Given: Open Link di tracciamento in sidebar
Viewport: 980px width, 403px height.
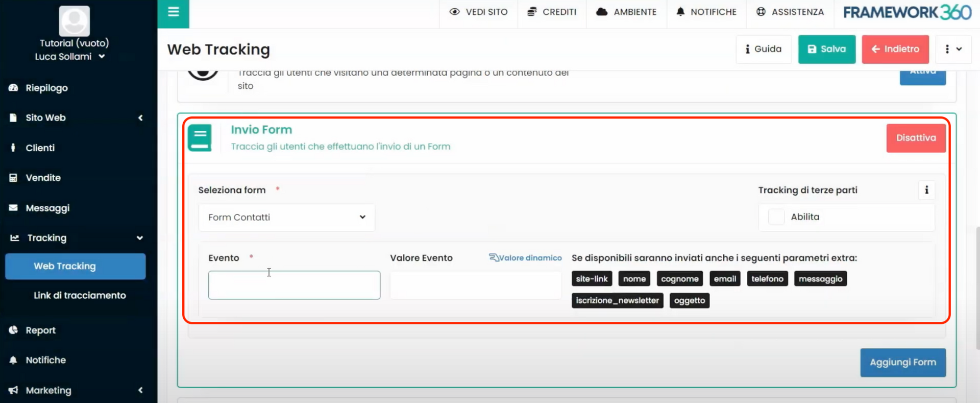Looking at the screenshot, I should click(80, 295).
